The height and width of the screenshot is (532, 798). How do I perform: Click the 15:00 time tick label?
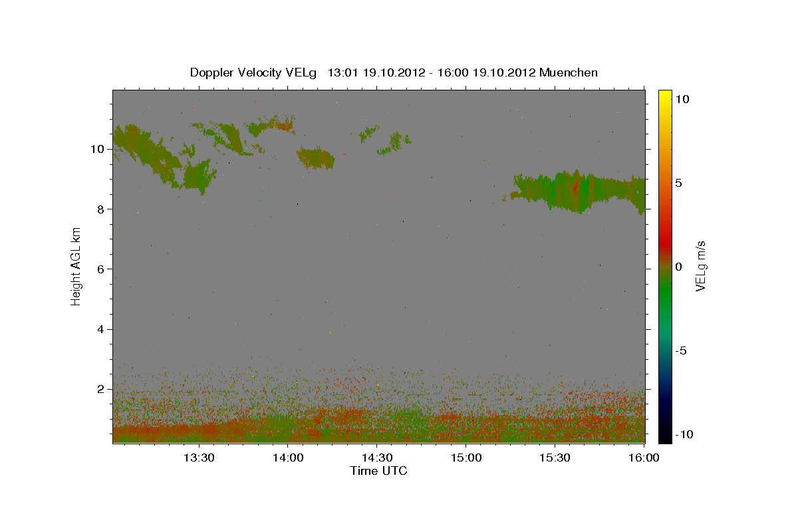tap(465, 458)
